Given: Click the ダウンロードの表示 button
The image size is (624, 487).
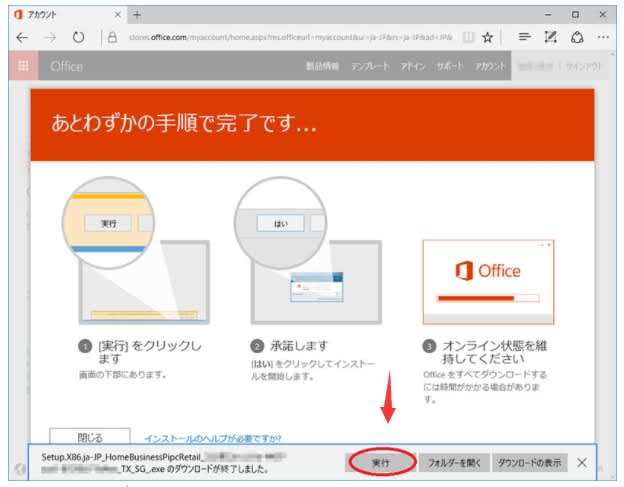Looking at the screenshot, I should [x=531, y=463].
